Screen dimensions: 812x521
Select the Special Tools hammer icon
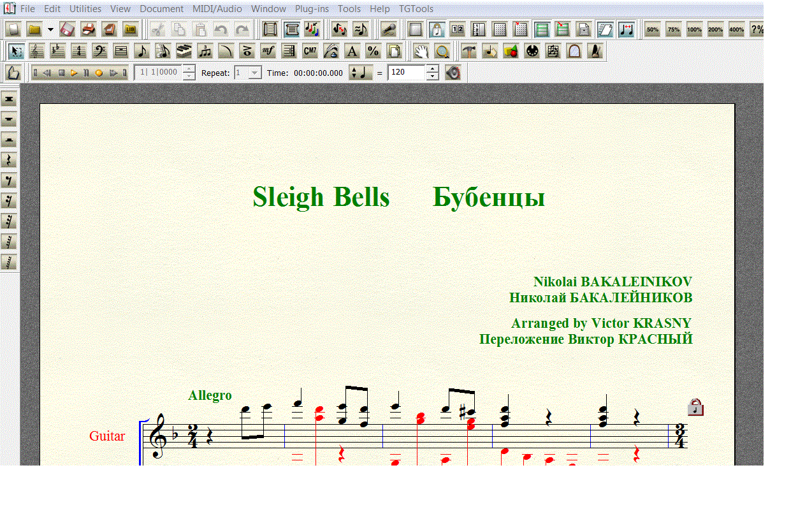click(469, 51)
